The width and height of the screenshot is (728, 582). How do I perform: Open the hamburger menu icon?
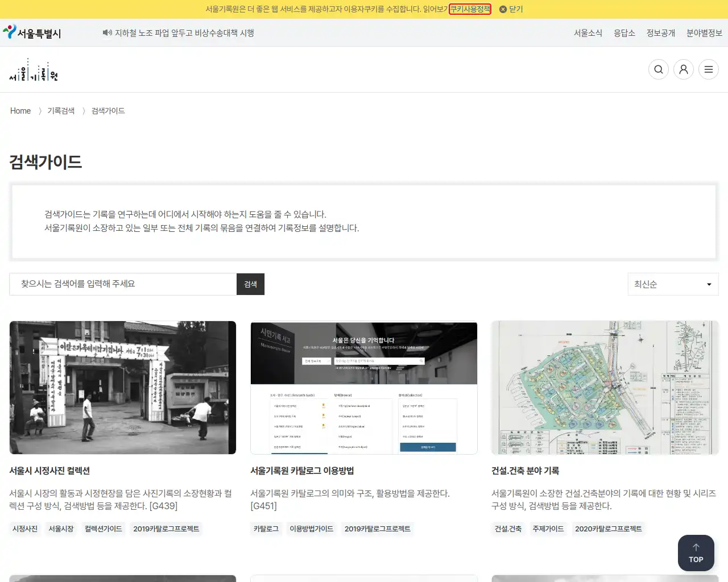tap(708, 69)
